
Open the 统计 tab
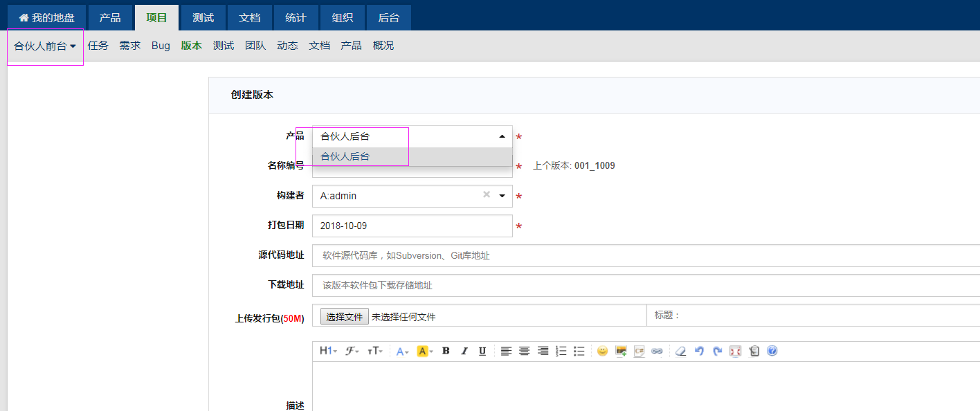[296, 17]
